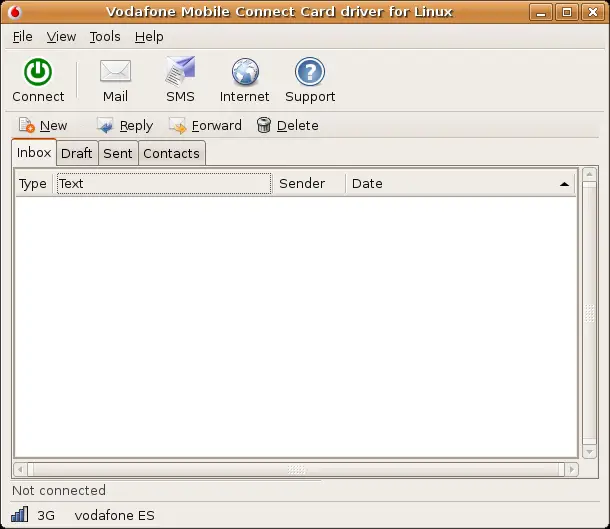This screenshot has width=610, height=529.
Task: Click the signal strength bars icon
Action: [19, 514]
